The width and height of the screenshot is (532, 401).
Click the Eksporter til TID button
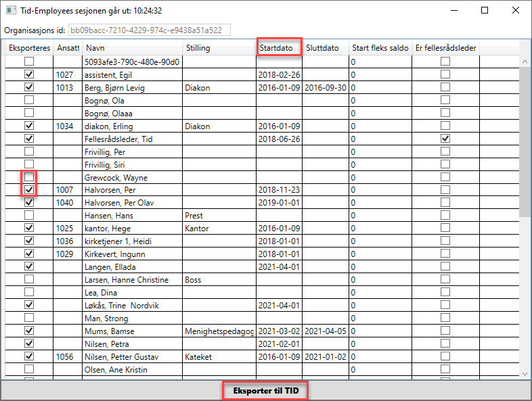click(x=265, y=390)
